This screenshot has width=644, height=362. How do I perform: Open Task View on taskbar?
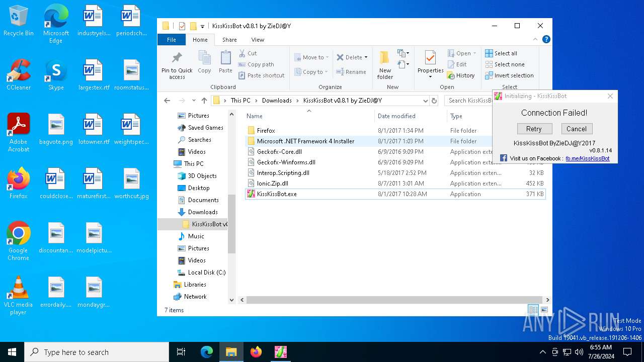(x=181, y=352)
